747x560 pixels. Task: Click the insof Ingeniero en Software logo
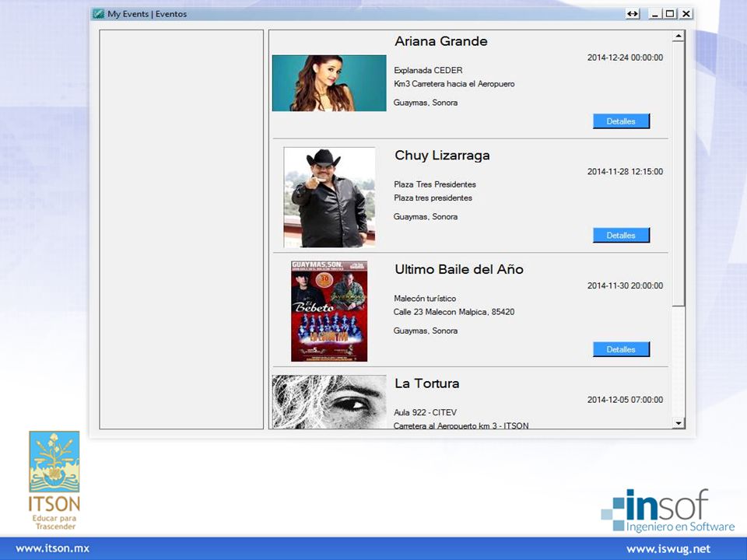click(668, 510)
